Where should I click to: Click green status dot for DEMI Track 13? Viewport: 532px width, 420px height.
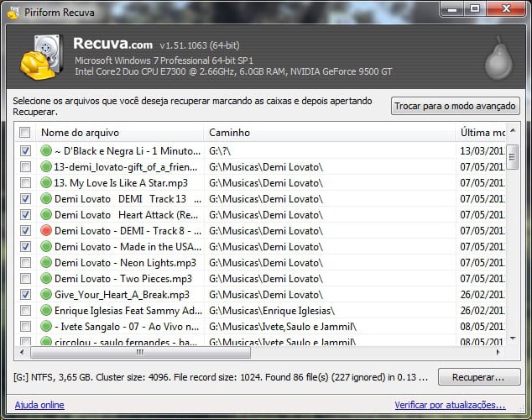46,198
